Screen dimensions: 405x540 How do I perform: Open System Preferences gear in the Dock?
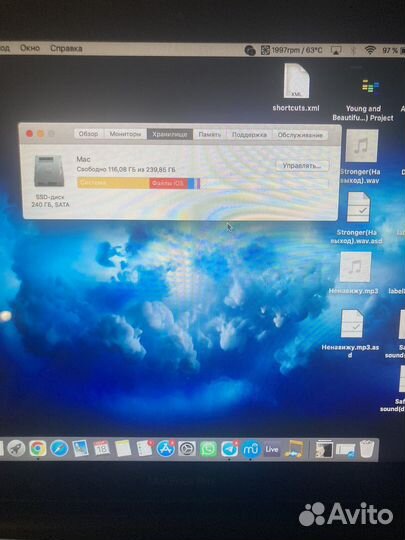(x=187, y=449)
